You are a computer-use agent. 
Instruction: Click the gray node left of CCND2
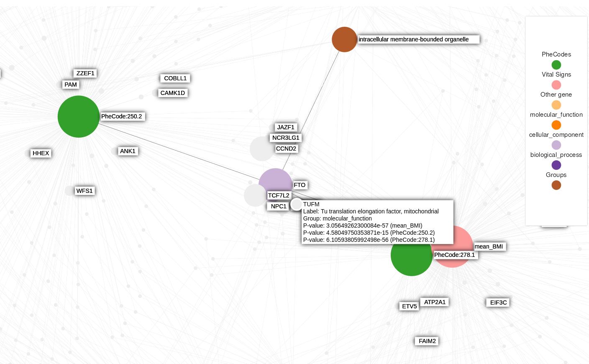261,149
